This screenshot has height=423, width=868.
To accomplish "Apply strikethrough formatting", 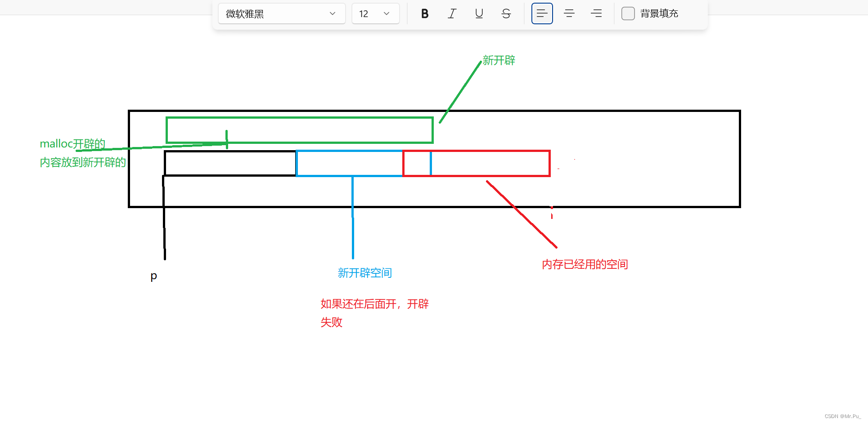I will click(x=506, y=13).
